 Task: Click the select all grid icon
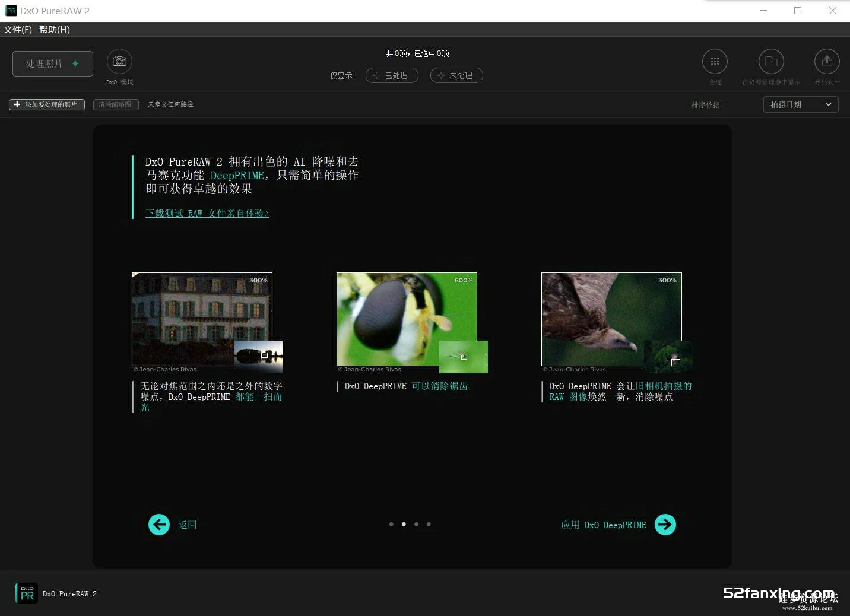pyautogui.click(x=715, y=61)
